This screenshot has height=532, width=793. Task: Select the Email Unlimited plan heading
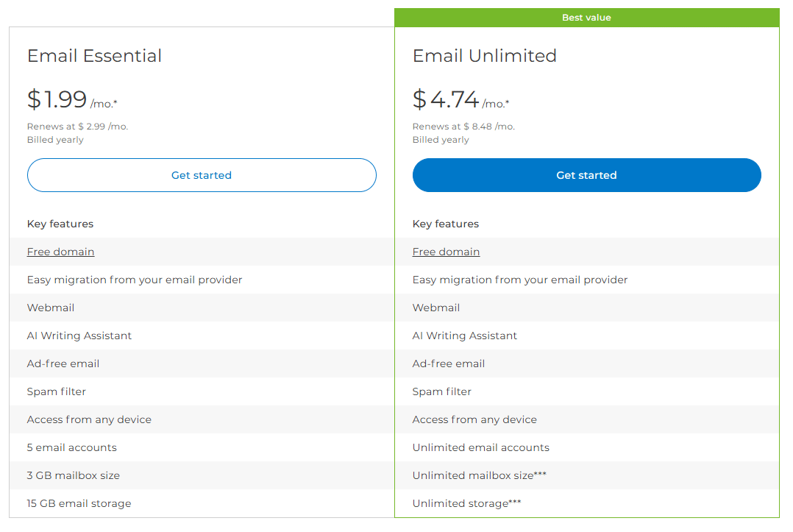[x=484, y=56]
